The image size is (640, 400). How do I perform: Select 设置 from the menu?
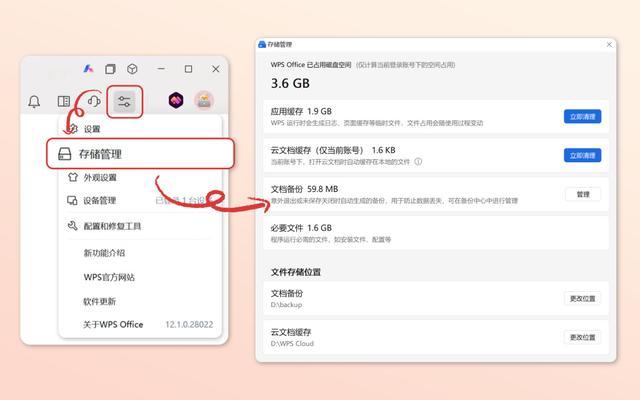pyautogui.click(x=140, y=129)
